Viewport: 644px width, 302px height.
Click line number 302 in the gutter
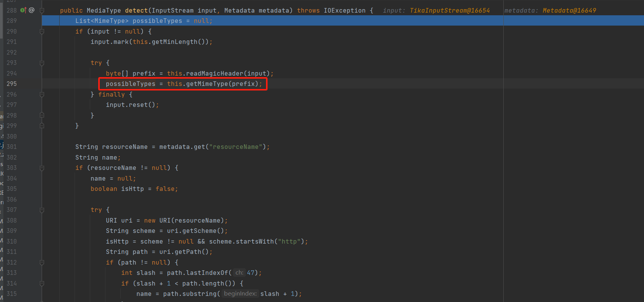click(11, 157)
